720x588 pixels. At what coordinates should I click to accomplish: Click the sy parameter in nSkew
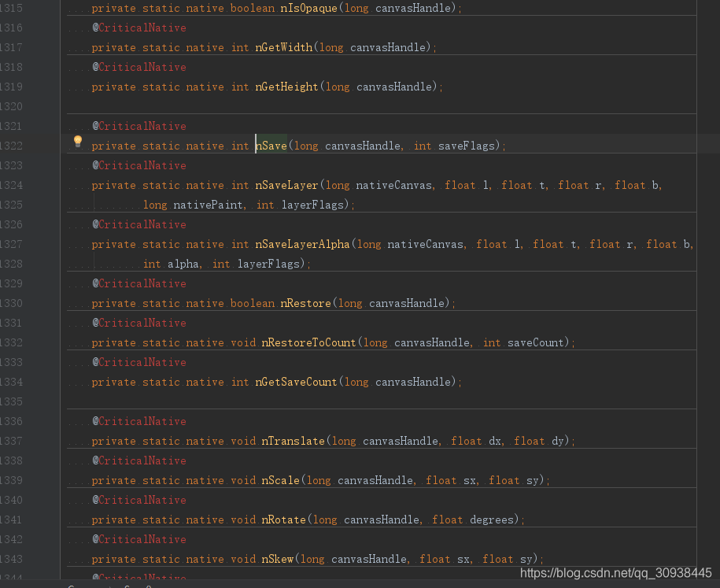[x=526, y=559]
